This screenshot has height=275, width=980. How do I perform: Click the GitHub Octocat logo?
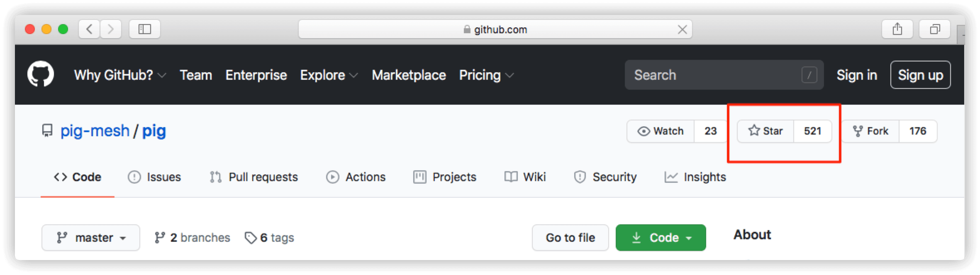[x=41, y=74]
